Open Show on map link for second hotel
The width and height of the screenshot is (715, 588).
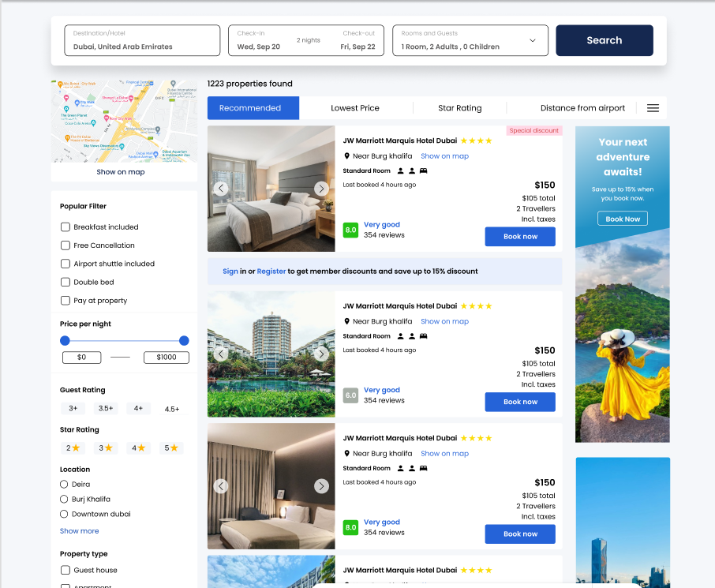(444, 321)
